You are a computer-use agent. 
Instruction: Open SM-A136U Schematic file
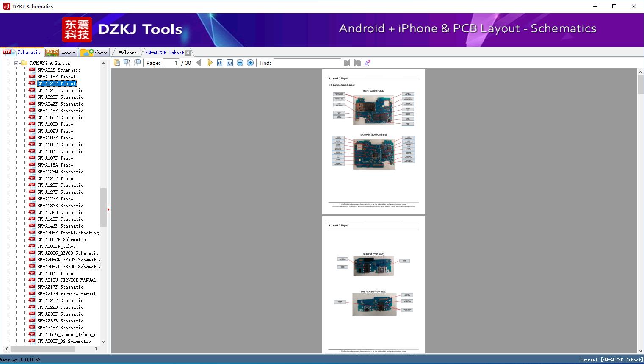[x=60, y=212]
